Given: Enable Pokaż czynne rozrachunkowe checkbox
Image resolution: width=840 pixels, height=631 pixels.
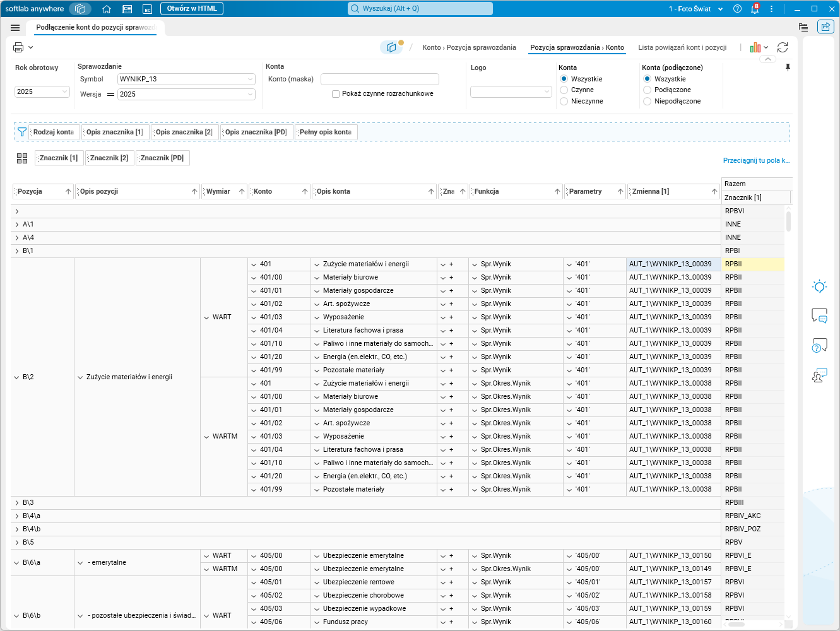Looking at the screenshot, I should (336, 94).
